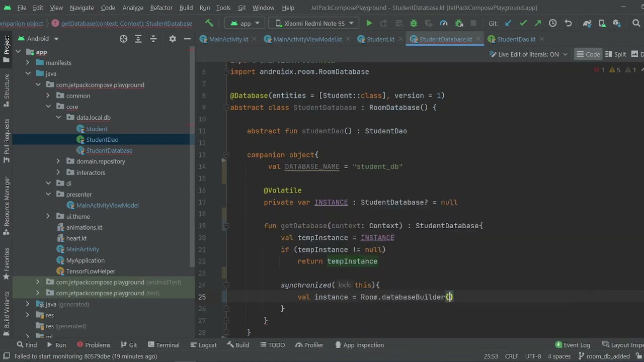Open the app run configuration dropdown

pos(246,24)
